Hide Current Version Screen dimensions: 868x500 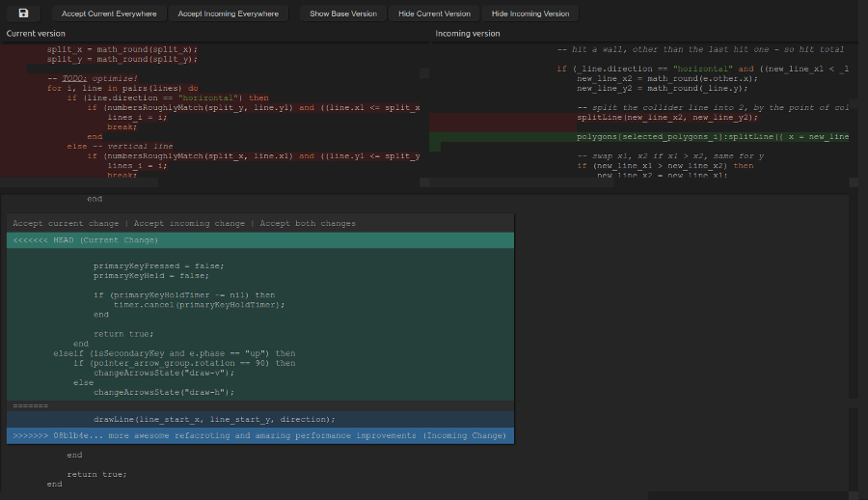click(x=435, y=14)
